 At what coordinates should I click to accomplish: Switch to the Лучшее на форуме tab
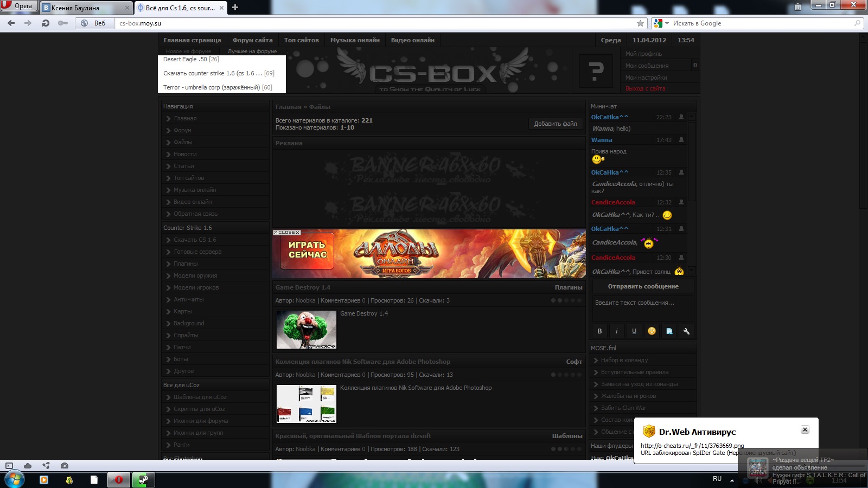click(252, 52)
